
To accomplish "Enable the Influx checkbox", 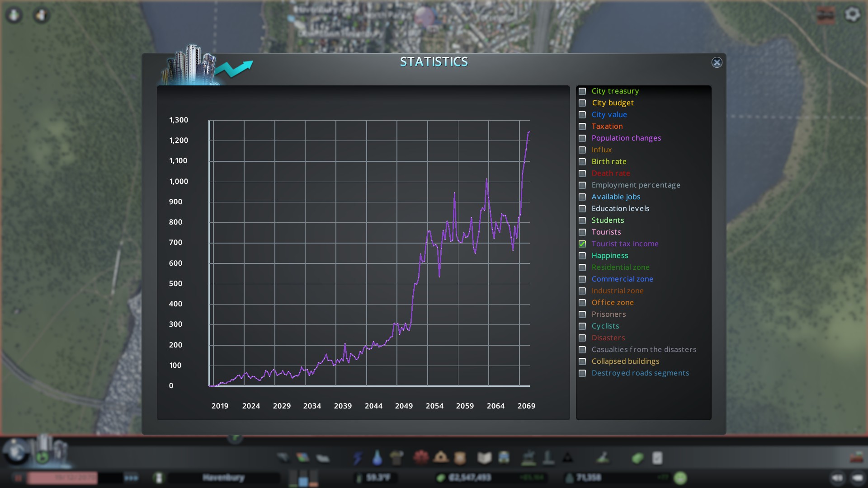I will (x=582, y=150).
